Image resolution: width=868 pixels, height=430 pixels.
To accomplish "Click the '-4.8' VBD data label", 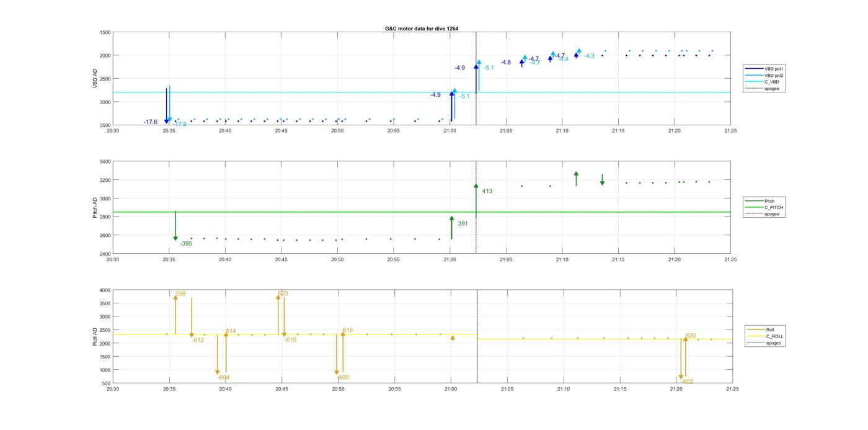I will pyautogui.click(x=506, y=62).
